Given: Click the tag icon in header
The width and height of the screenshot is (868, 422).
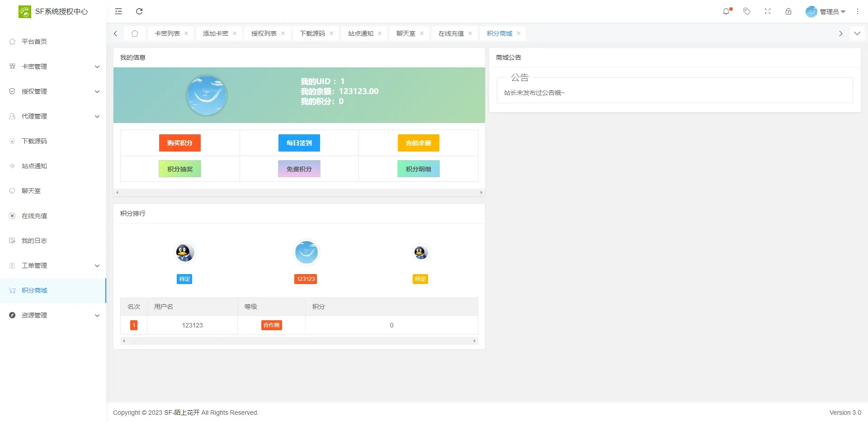Looking at the screenshot, I should pos(747,11).
